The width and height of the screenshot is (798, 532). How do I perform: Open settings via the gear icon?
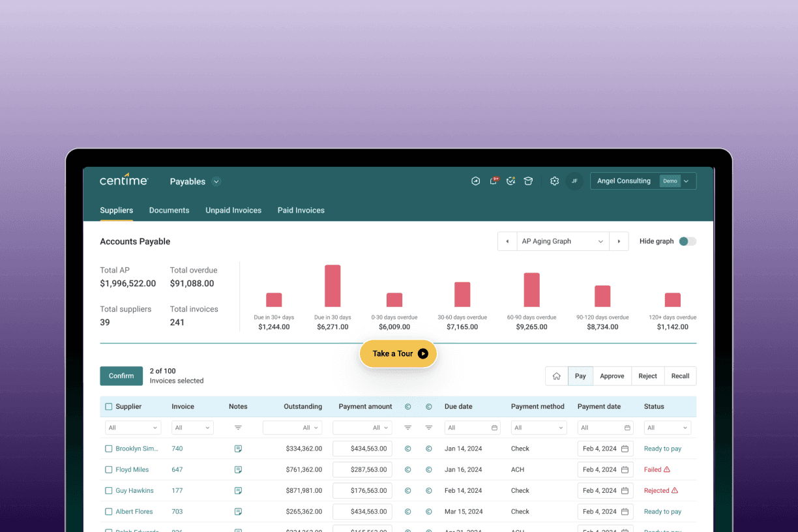point(554,181)
